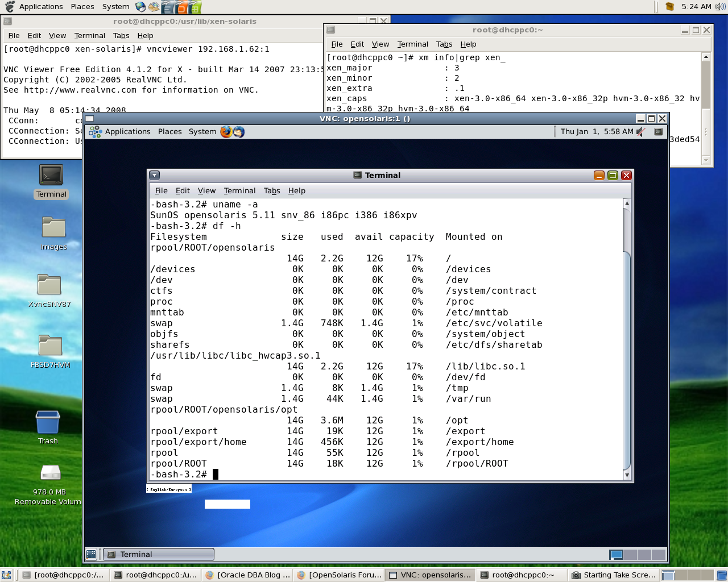The width and height of the screenshot is (728, 582).
Task: Click the muted volume icon in VNC panel
Action: click(x=641, y=132)
